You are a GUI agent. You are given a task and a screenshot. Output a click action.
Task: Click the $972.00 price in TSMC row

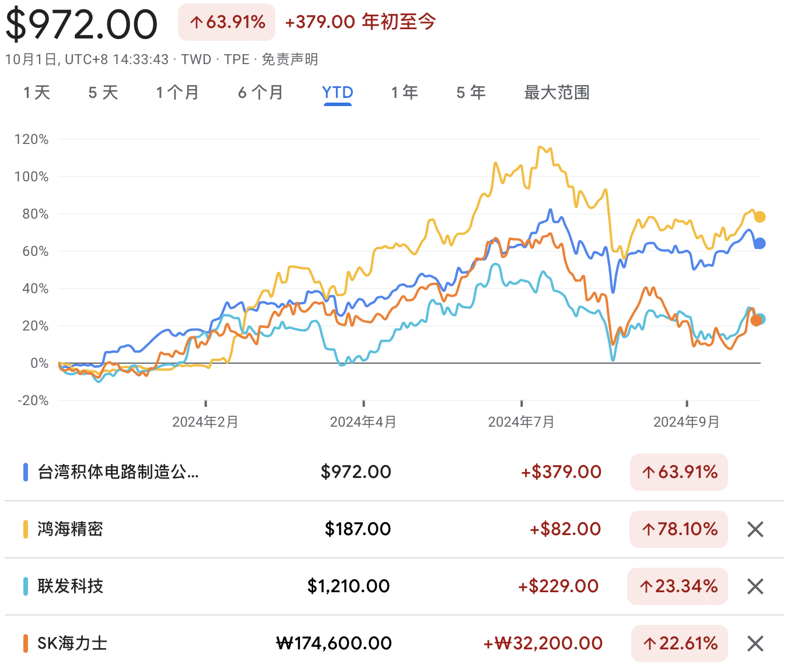(356, 472)
